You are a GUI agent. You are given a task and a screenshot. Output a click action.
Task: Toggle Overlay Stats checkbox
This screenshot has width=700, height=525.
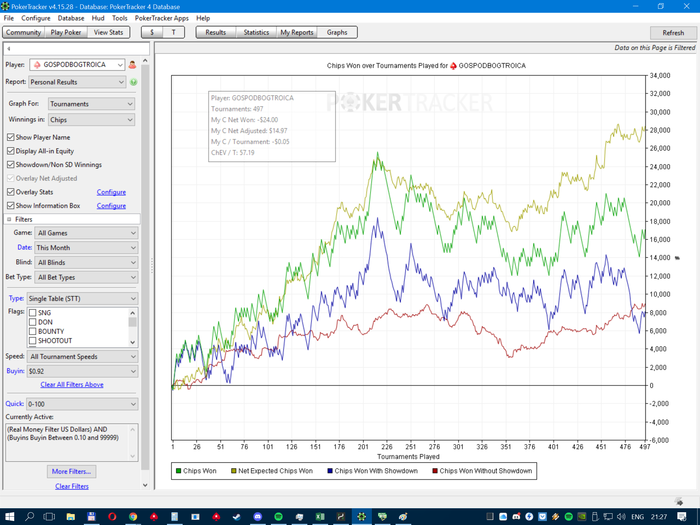pos(11,192)
